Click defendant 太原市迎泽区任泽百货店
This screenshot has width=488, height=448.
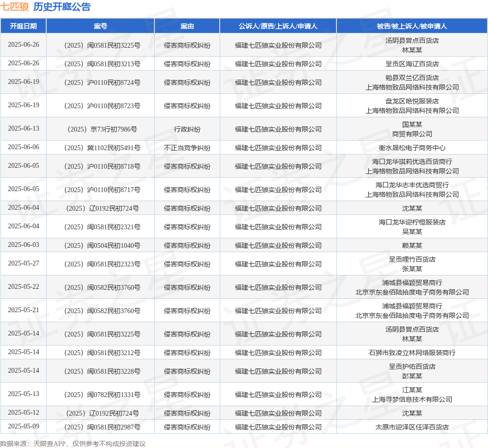pyautogui.click(x=412, y=427)
